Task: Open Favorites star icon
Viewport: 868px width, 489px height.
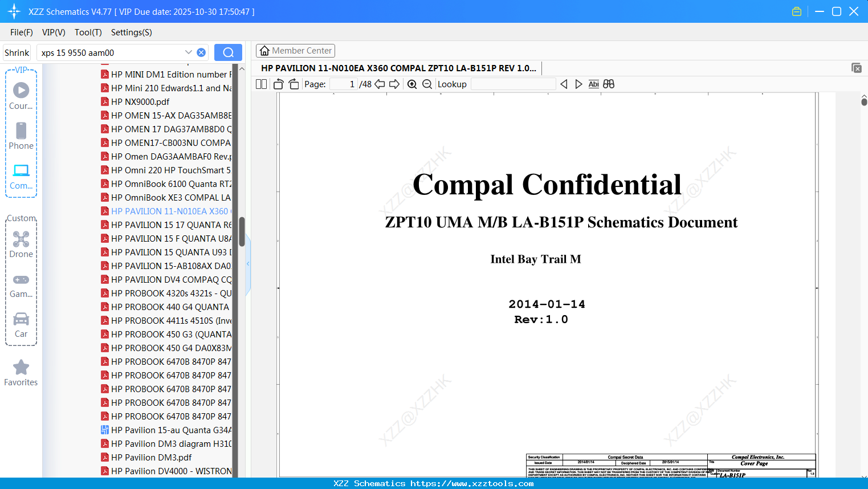Action: point(21,373)
